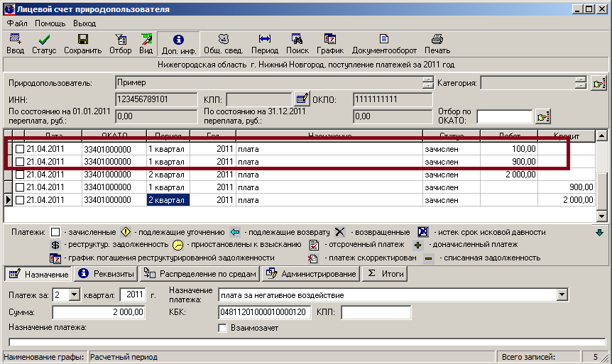Expand the legend panel with green arrow
The image size is (612, 364).
(599, 232)
